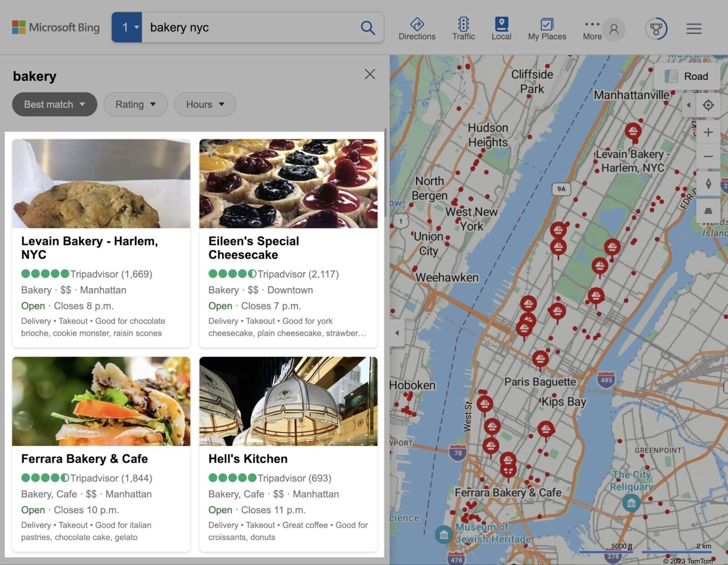Collapse the results panel with the side arrow
Image resolution: width=728 pixels, height=565 pixels.
(x=397, y=333)
